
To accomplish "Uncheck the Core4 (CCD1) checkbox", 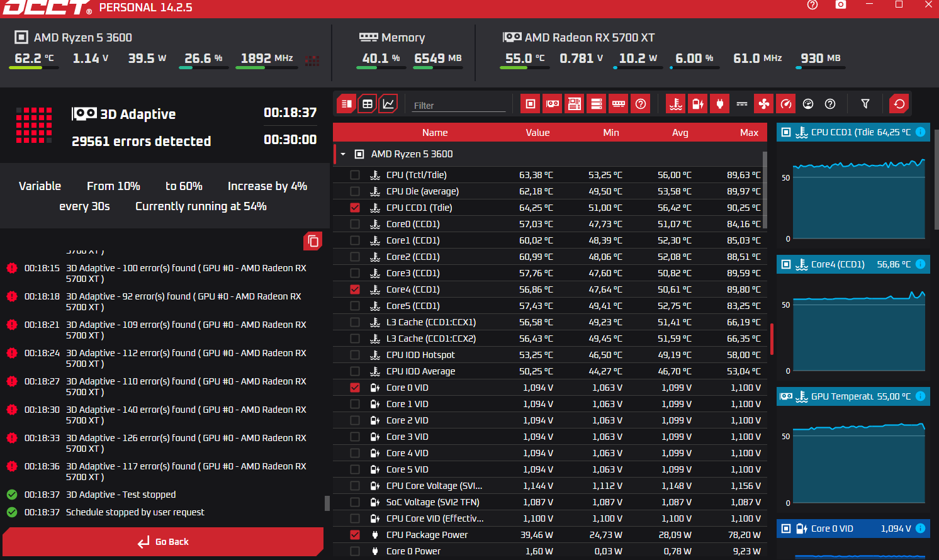I will (355, 289).
